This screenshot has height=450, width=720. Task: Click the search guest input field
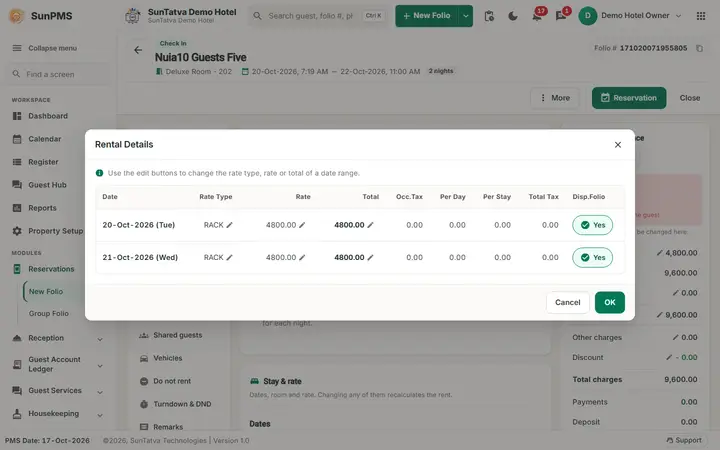(x=319, y=16)
